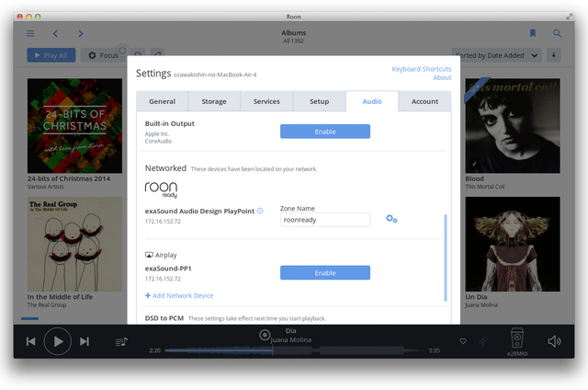Open the About link
The image size is (588, 390).
[443, 77]
